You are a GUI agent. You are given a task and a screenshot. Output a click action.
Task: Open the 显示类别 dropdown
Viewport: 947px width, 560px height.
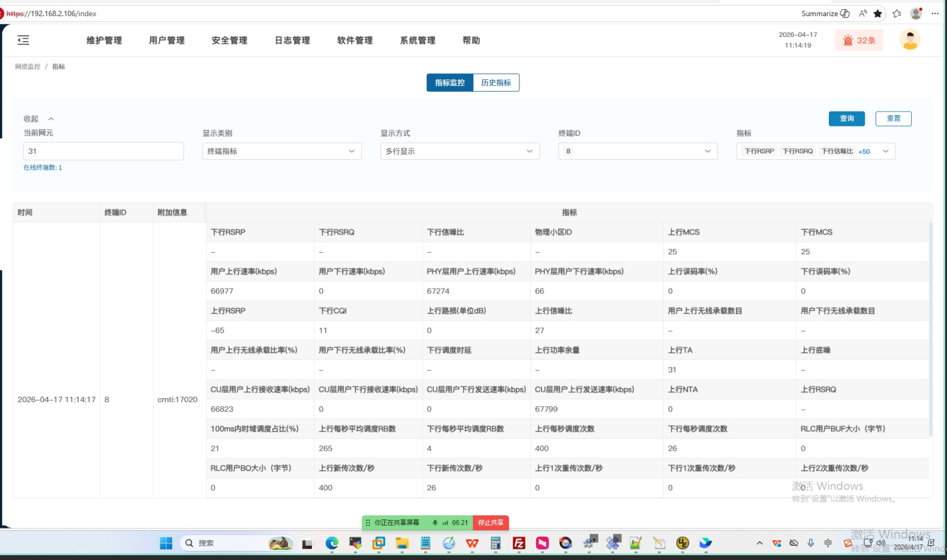(281, 151)
